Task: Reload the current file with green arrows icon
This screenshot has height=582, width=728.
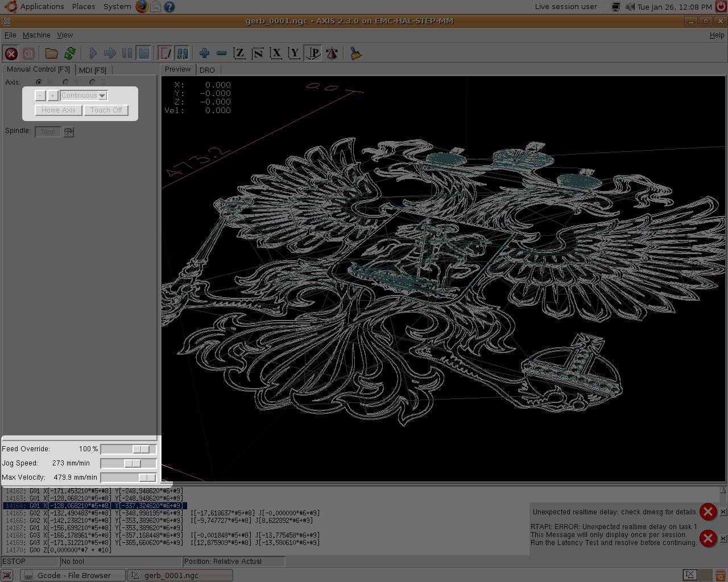Action: coord(70,53)
